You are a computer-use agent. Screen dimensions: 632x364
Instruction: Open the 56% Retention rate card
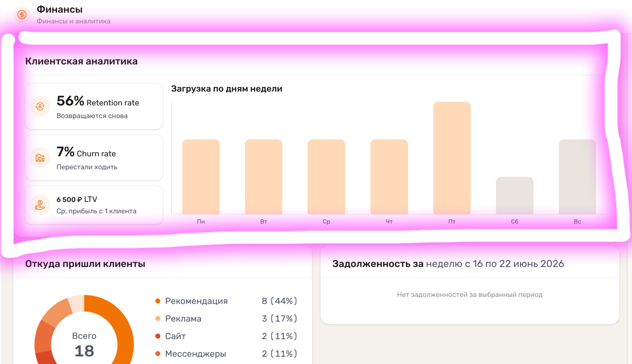pyautogui.click(x=94, y=106)
